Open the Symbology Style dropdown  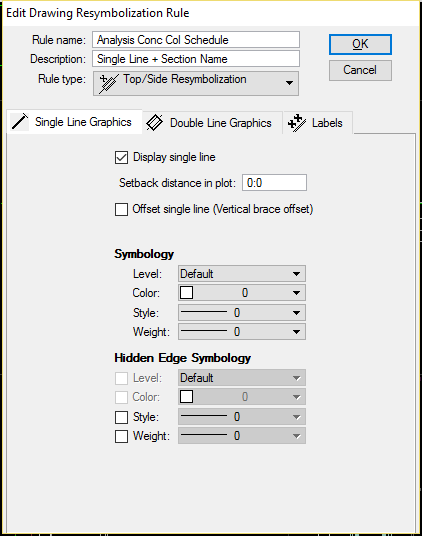(242, 313)
